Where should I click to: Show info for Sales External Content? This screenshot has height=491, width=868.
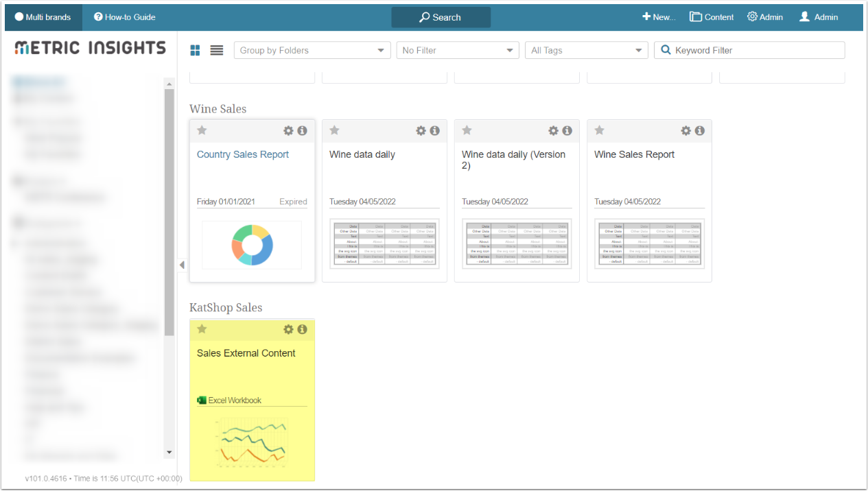(x=302, y=329)
